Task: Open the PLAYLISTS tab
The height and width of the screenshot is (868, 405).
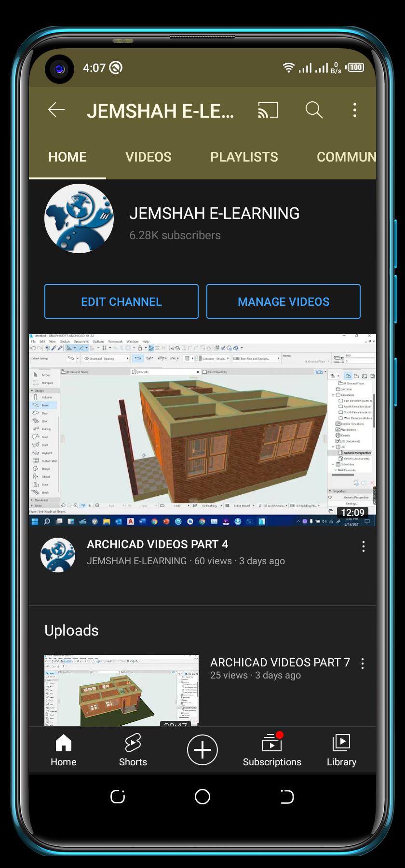Action: click(244, 157)
